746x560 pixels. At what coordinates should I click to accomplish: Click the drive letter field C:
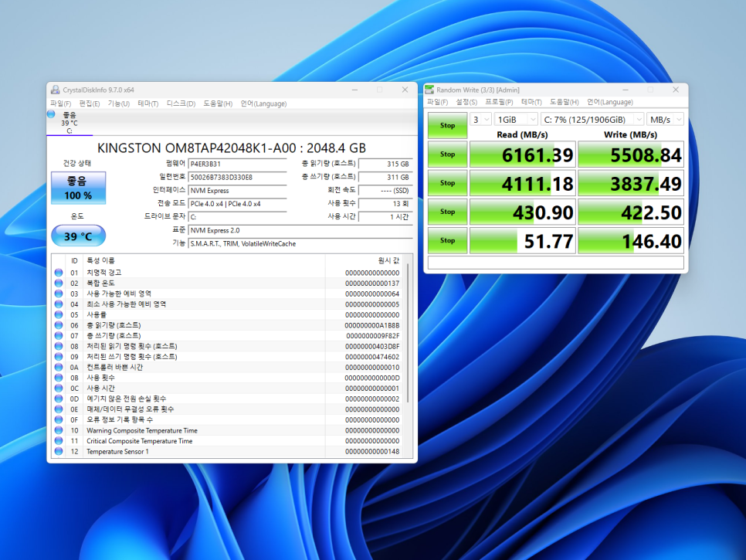237,217
